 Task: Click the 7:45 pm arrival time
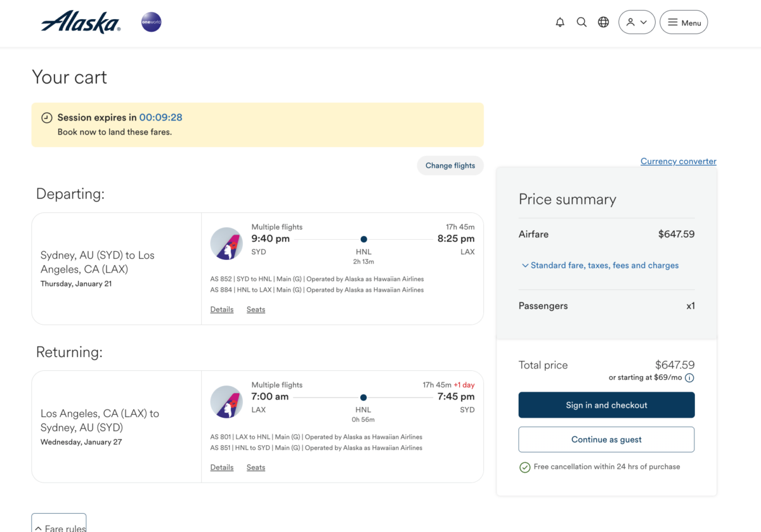456,396
